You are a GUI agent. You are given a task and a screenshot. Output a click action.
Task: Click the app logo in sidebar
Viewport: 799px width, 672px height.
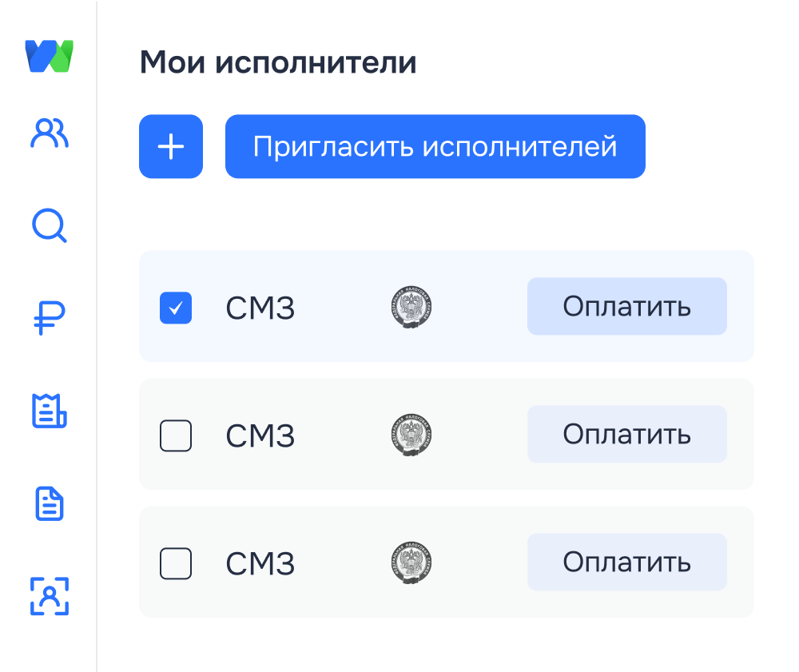click(50, 56)
